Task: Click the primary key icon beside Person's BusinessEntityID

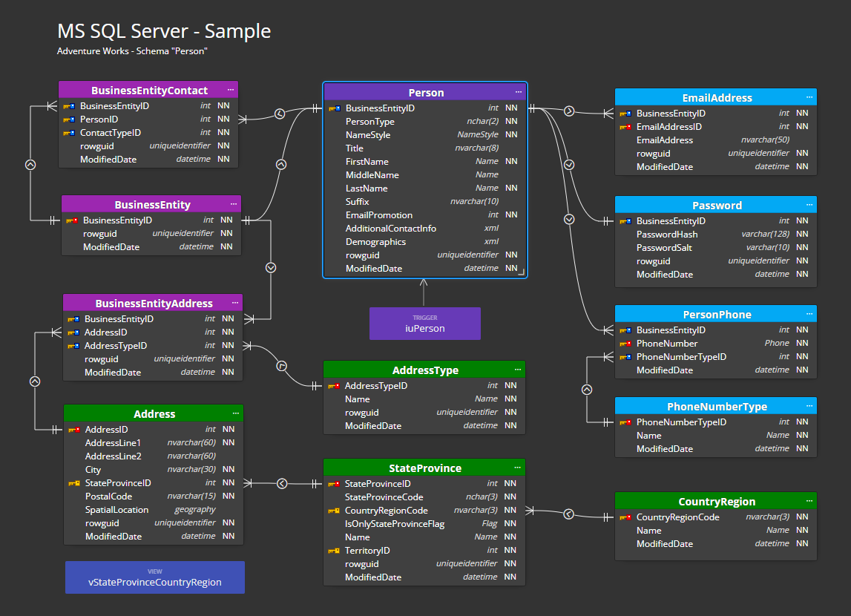Action: coord(334,108)
